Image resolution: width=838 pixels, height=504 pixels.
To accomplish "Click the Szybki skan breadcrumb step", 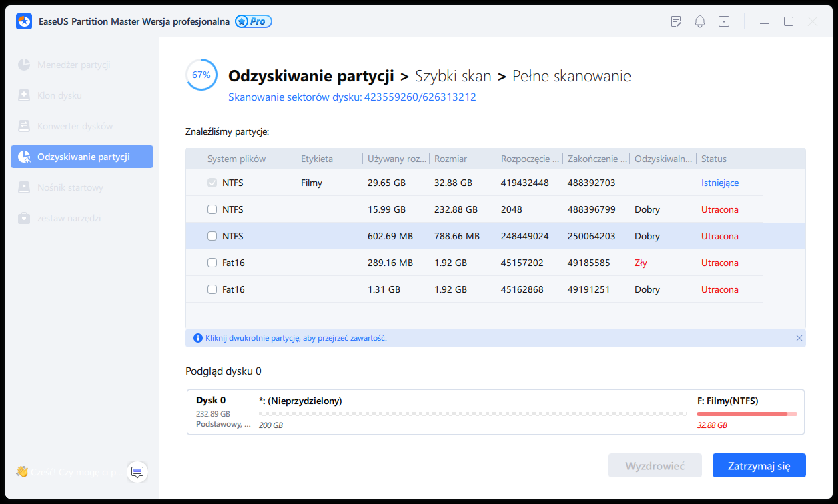I will pyautogui.click(x=453, y=76).
